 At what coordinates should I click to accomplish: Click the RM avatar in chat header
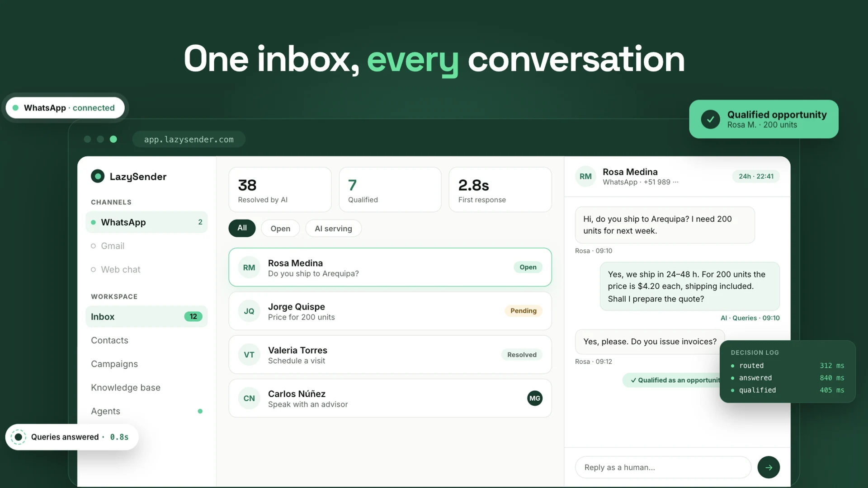(585, 176)
